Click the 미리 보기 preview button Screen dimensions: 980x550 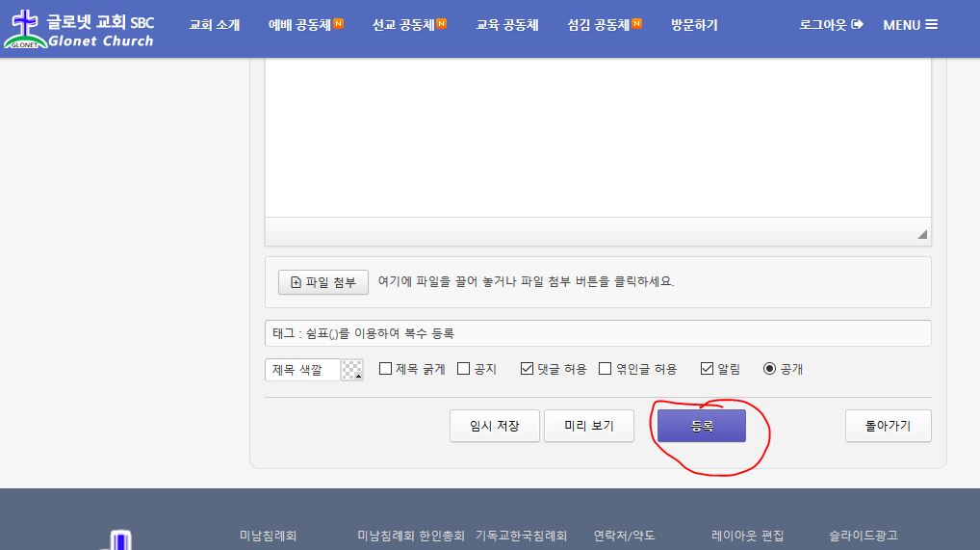coord(588,426)
